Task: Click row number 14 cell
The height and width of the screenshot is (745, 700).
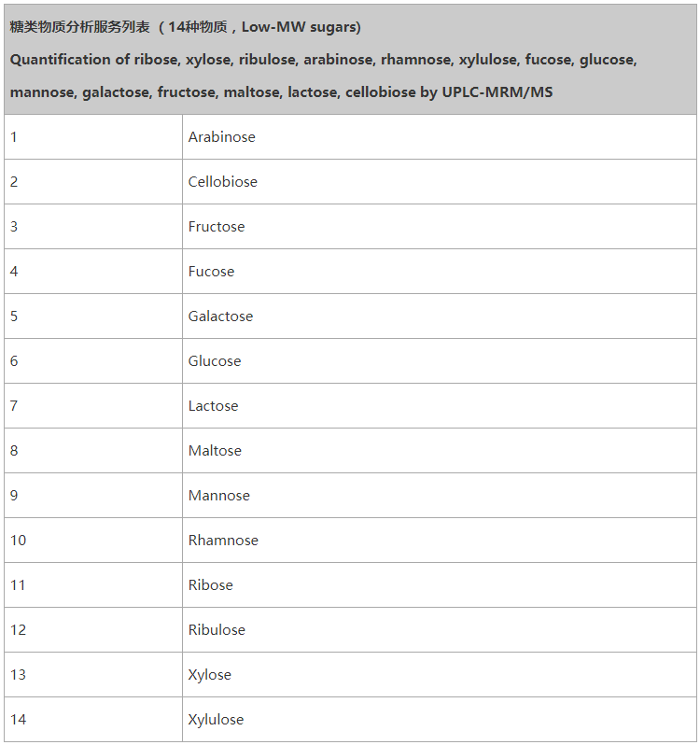Action: coord(93,720)
